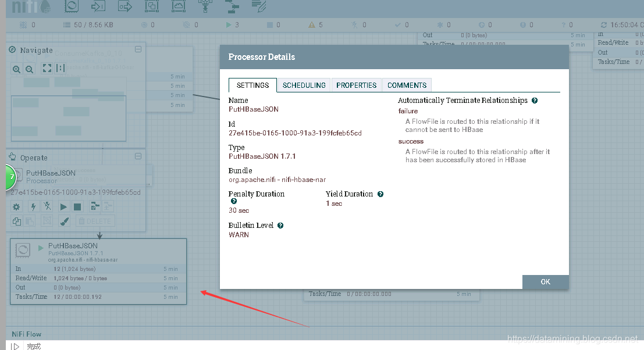The image size is (644, 350).
Task: Show help for Bulletin Level
Action: coord(280,225)
